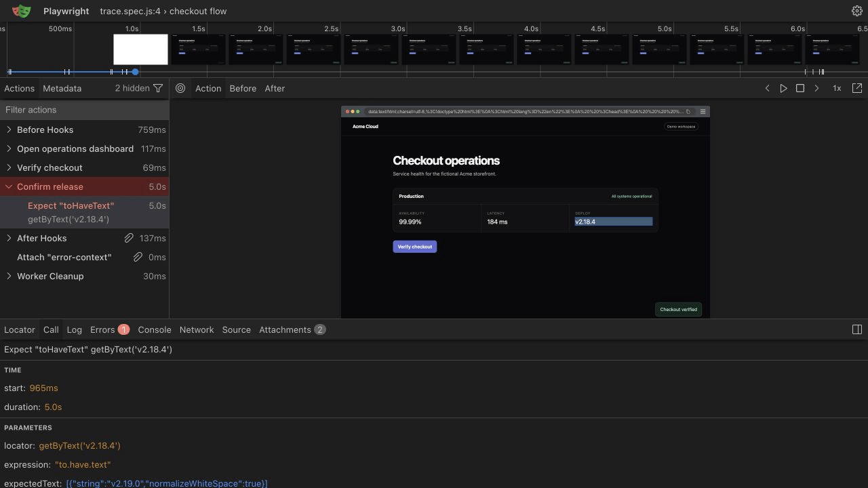This screenshot has width=868, height=488.
Task: Collapse the Confirm release action
Action: click(x=9, y=186)
